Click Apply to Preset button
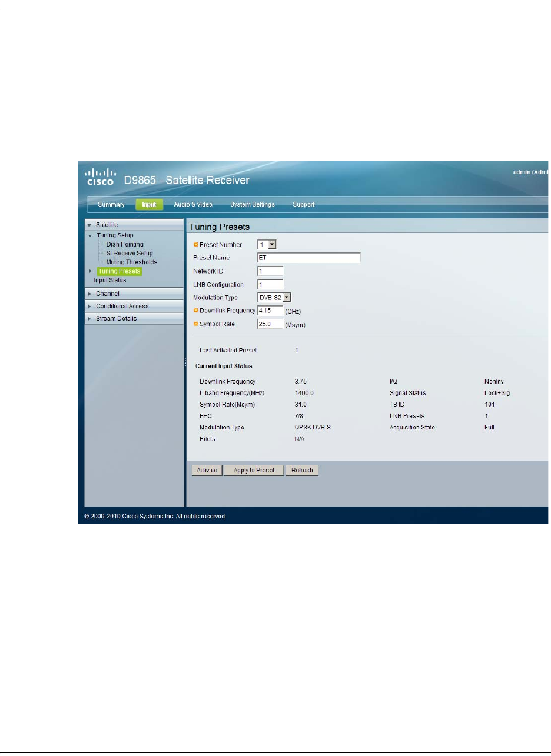The image size is (551, 756). (x=254, y=470)
